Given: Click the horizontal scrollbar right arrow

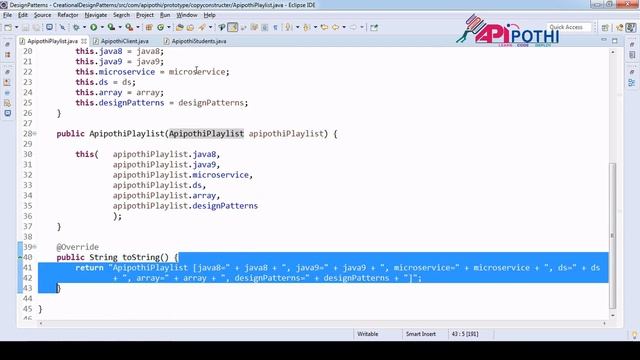Looking at the screenshot, I should pos(604,323).
